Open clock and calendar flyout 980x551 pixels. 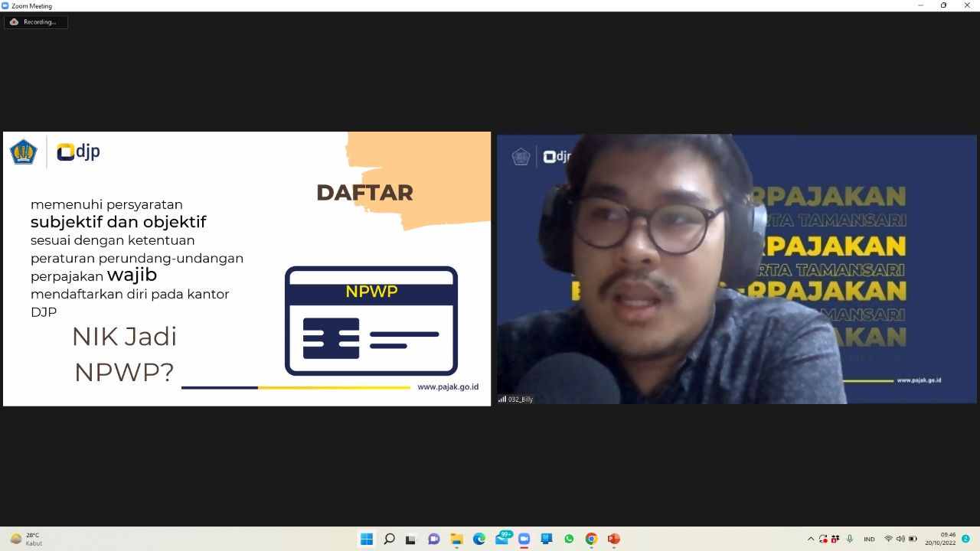click(x=940, y=539)
